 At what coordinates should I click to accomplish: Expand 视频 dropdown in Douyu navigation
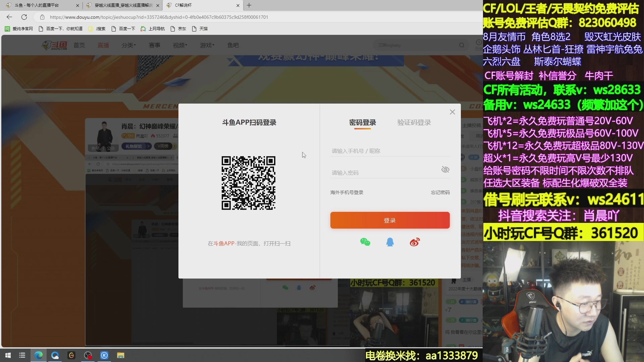coord(180,45)
